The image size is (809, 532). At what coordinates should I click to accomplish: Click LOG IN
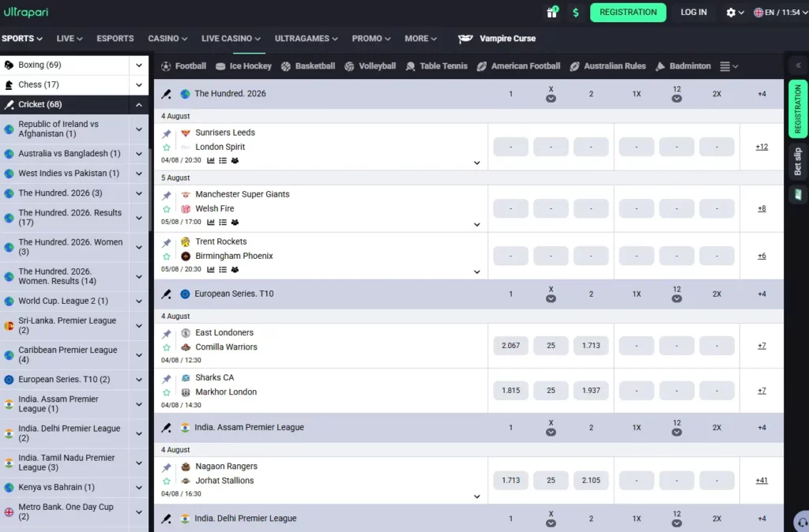[694, 13]
